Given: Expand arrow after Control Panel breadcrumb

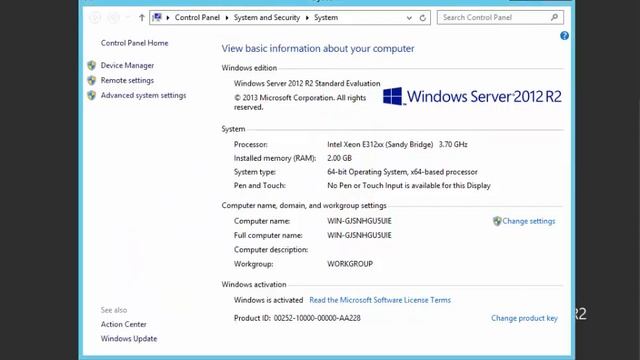Looking at the screenshot, I should (227, 18).
